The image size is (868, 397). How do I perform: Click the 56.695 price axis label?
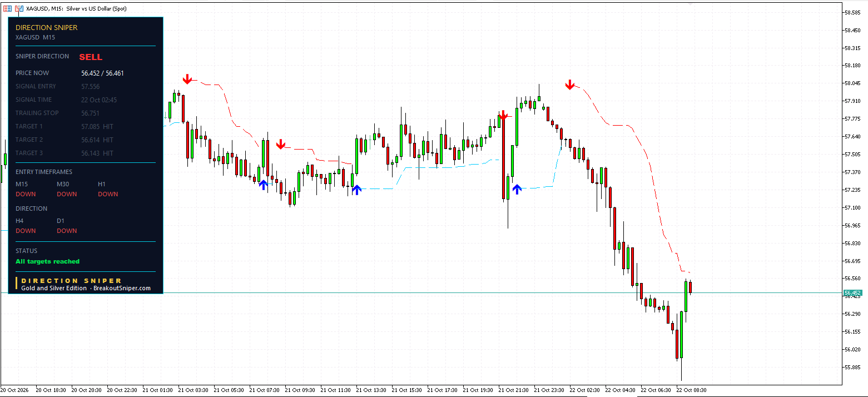853,261
